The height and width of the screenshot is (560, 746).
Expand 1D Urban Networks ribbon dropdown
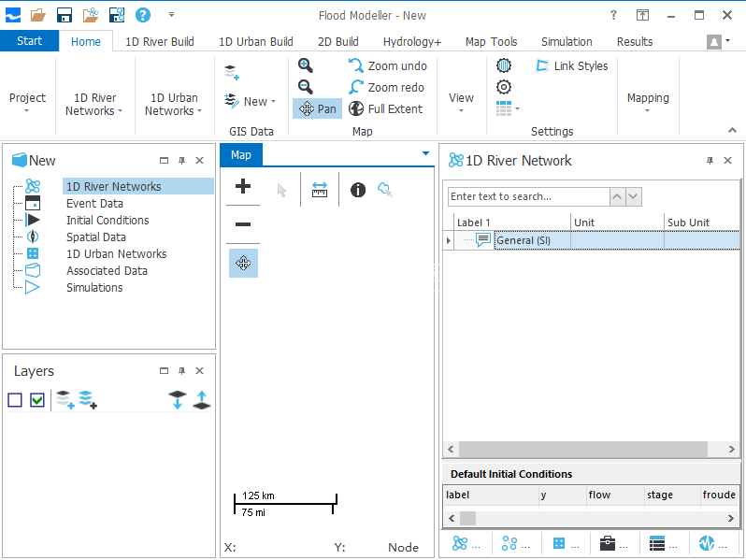point(174,104)
